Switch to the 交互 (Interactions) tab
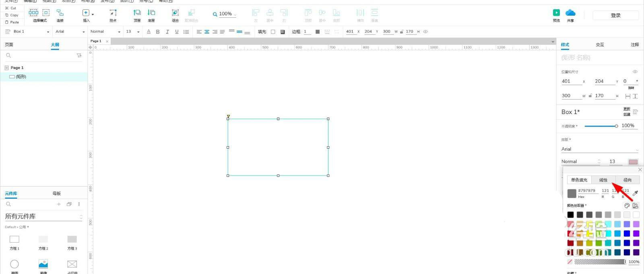The height and width of the screenshot is (274, 644). click(600, 45)
